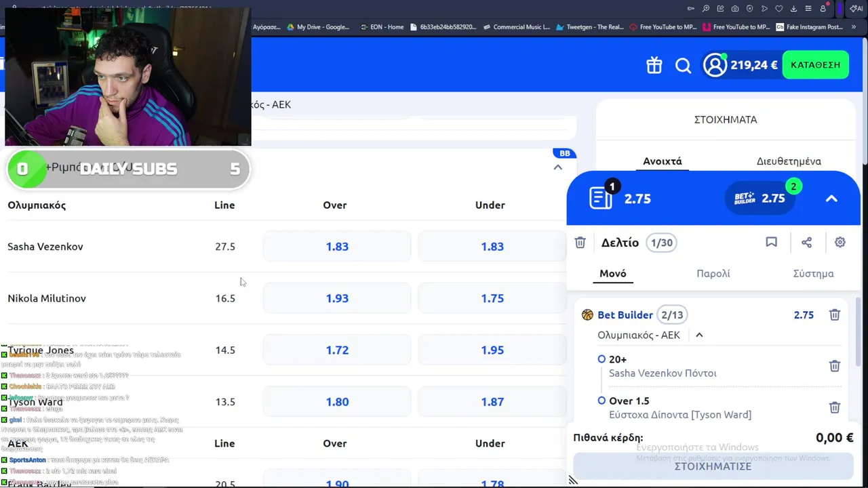Screen dimensions: 868x488
Task: Open the browser shield blocker icon
Action: pos(749,9)
